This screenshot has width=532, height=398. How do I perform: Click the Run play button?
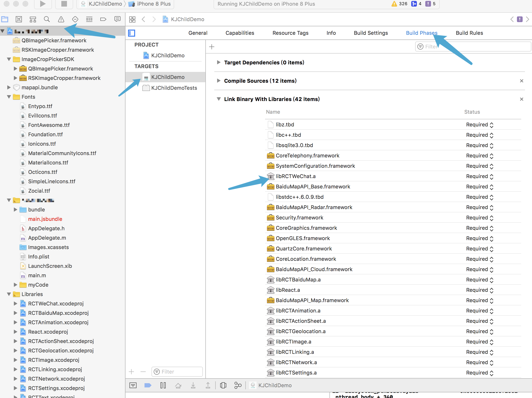pyautogui.click(x=43, y=4)
